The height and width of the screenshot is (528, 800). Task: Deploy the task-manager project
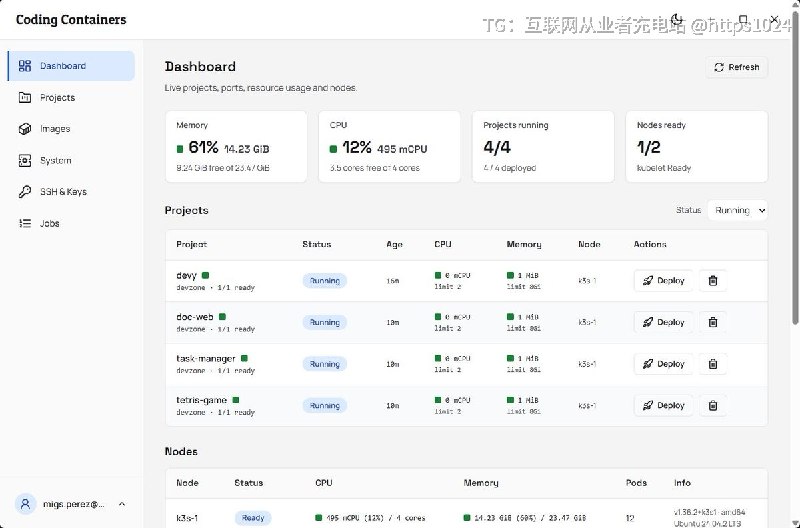[x=663, y=364]
